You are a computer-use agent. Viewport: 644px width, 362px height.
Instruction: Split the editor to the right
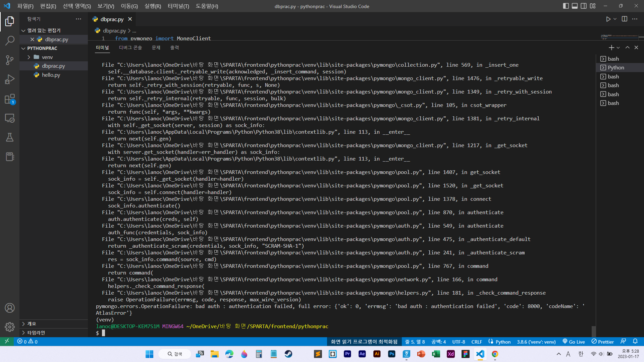pos(625,19)
